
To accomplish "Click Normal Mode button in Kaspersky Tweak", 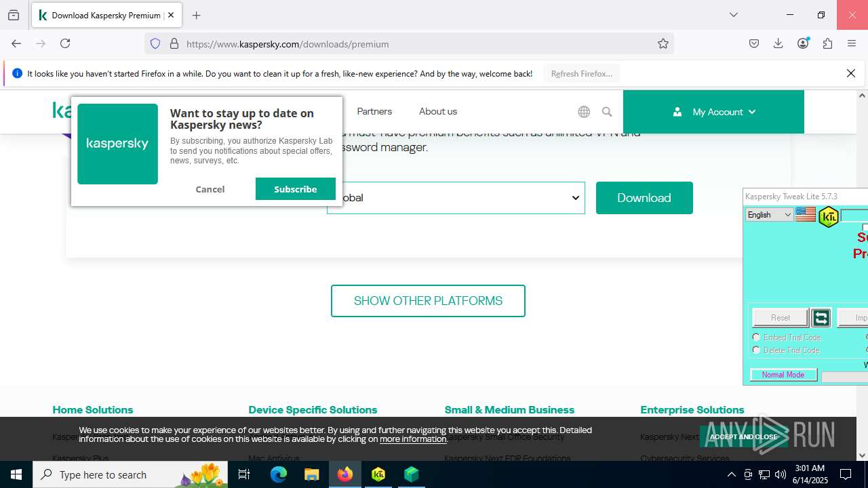I will pyautogui.click(x=783, y=375).
